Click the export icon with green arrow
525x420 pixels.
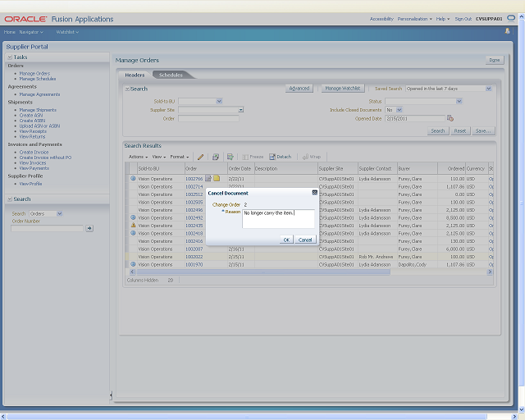point(230,157)
